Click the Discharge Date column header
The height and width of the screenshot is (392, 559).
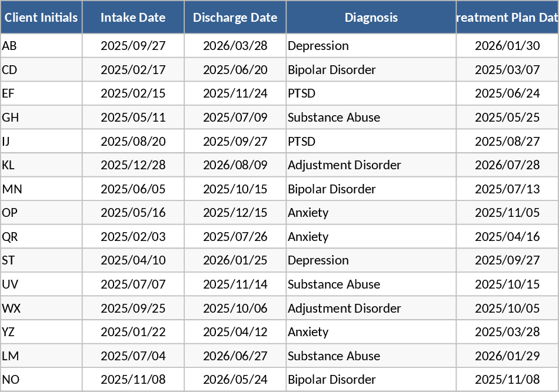pyautogui.click(x=235, y=18)
